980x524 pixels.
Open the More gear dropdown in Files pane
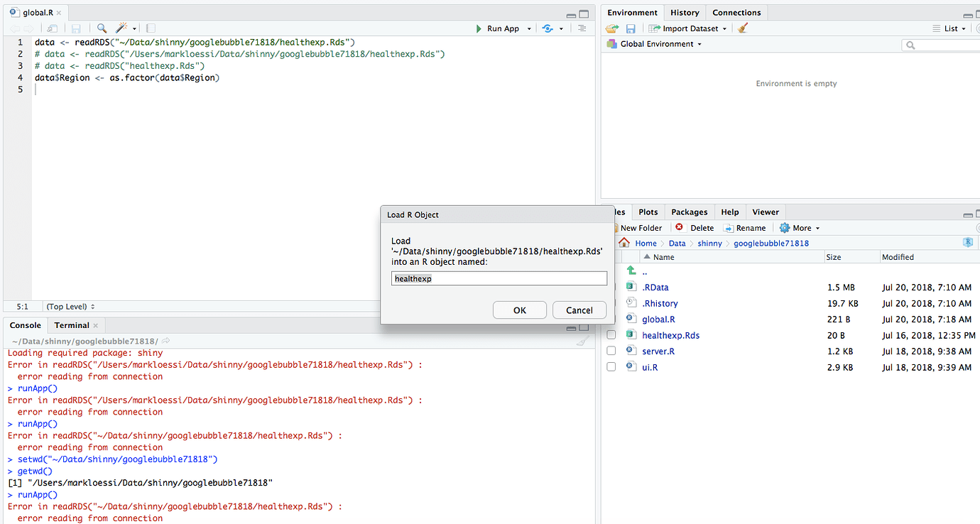click(798, 227)
